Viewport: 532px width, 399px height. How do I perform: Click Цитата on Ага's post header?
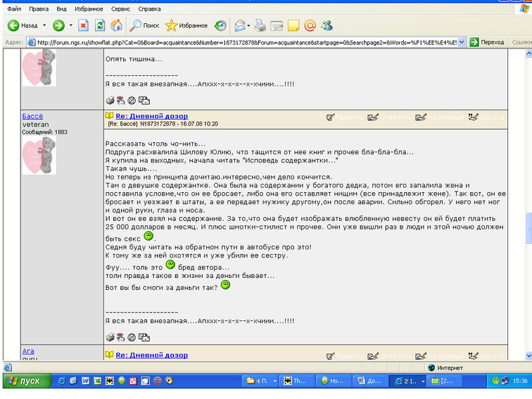(x=486, y=356)
